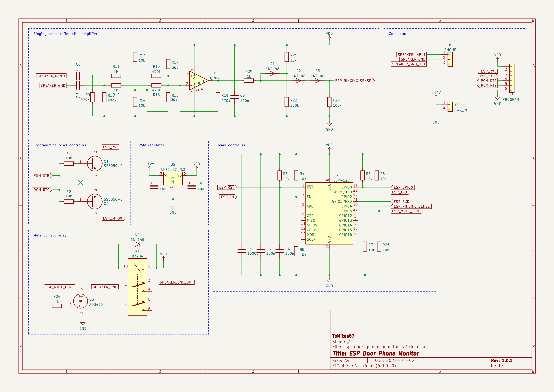Click the SPEAKER_GND_OUT label at relay pin 3
The height and width of the screenshot is (392, 554).
pyautogui.click(x=176, y=282)
